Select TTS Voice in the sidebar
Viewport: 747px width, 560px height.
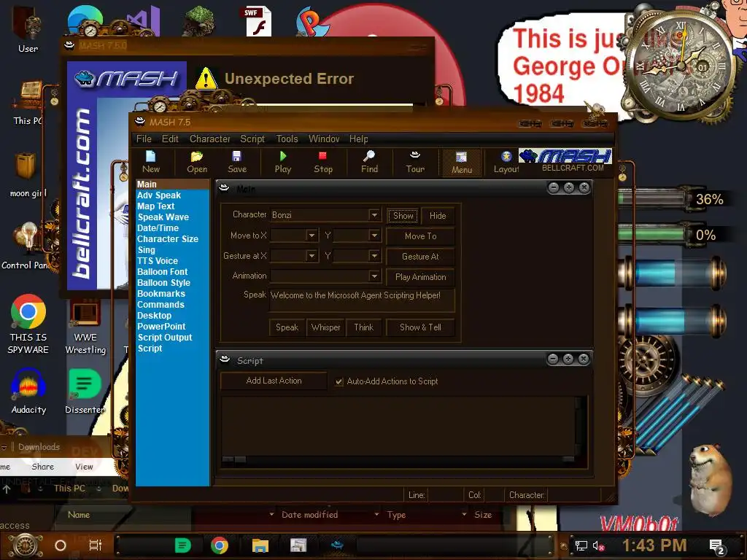tap(158, 261)
